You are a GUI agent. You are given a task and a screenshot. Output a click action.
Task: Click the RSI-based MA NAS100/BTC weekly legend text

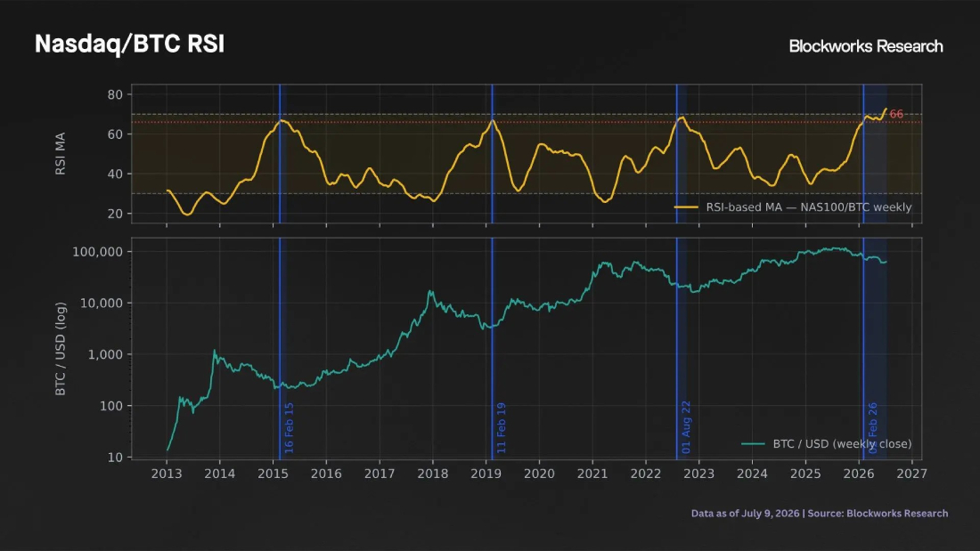pyautogui.click(x=809, y=207)
